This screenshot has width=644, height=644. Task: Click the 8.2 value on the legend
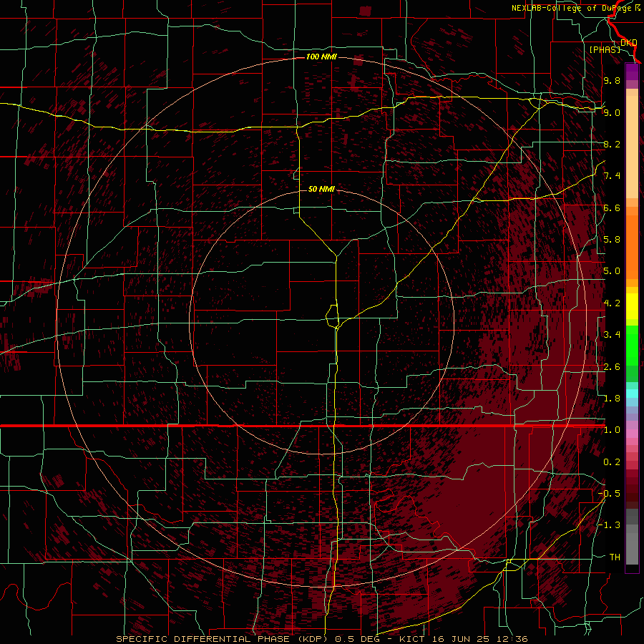coord(612,144)
